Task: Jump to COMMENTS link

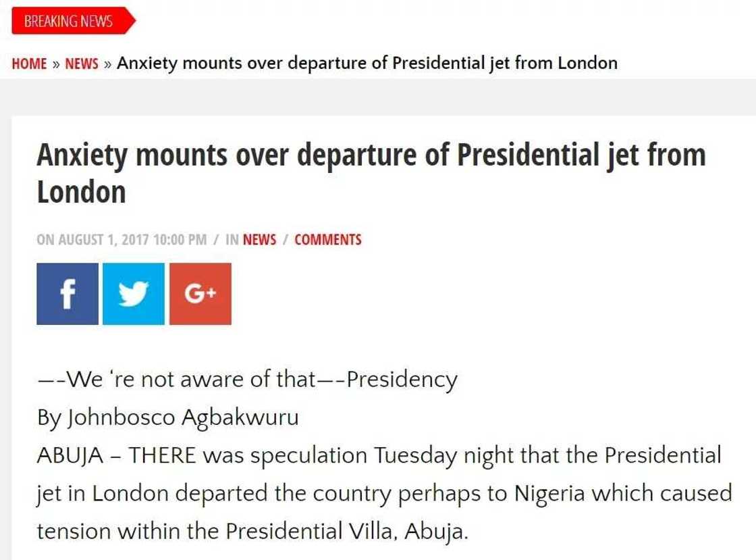Action: click(328, 240)
